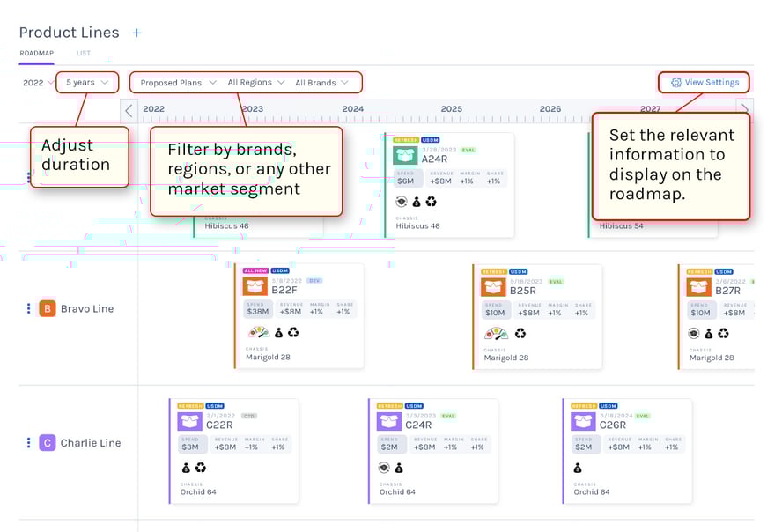This screenshot has width=782, height=532.
Task: Select the Bravo Line label
Action: [87, 308]
